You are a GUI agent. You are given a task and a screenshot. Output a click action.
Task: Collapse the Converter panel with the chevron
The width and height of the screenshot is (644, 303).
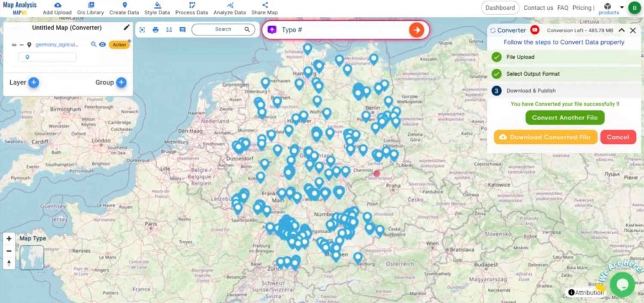point(621,31)
